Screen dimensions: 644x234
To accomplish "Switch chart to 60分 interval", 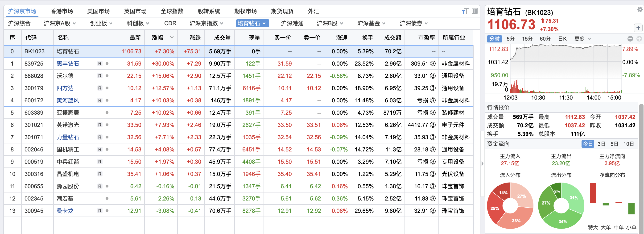I will coord(545,39).
